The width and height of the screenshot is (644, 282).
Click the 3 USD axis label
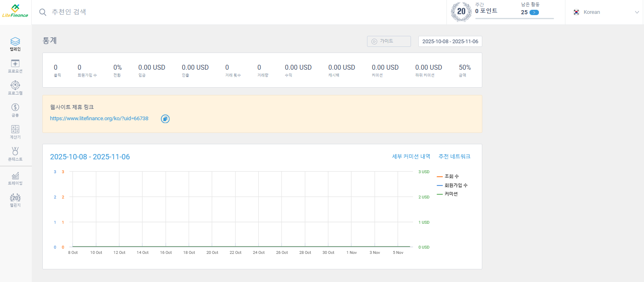[424, 172]
